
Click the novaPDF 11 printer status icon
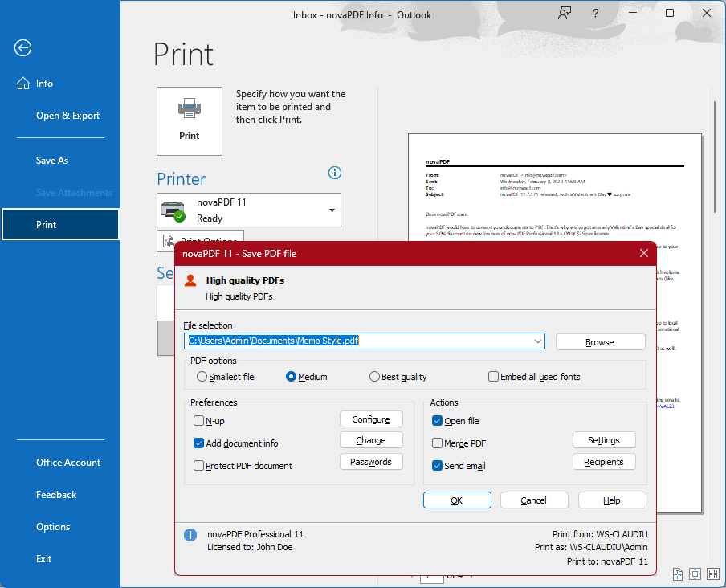point(173,210)
